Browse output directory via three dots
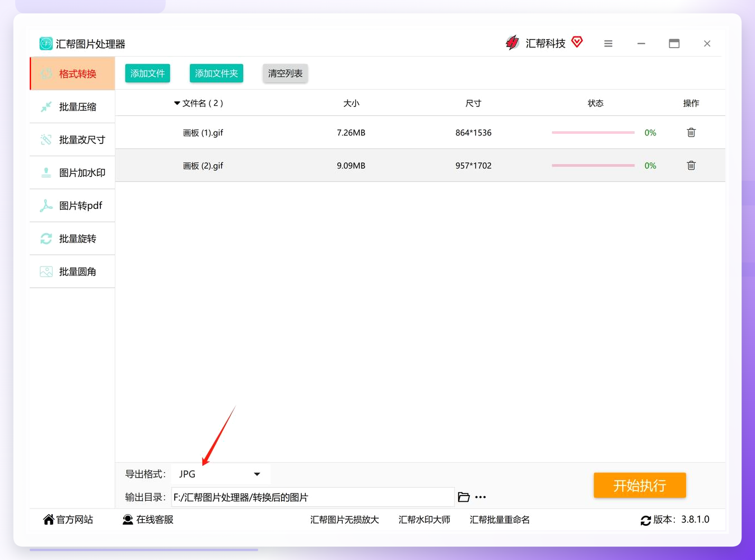Image resolution: width=755 pixels, height=560 pixels. (x=481, y=497)
